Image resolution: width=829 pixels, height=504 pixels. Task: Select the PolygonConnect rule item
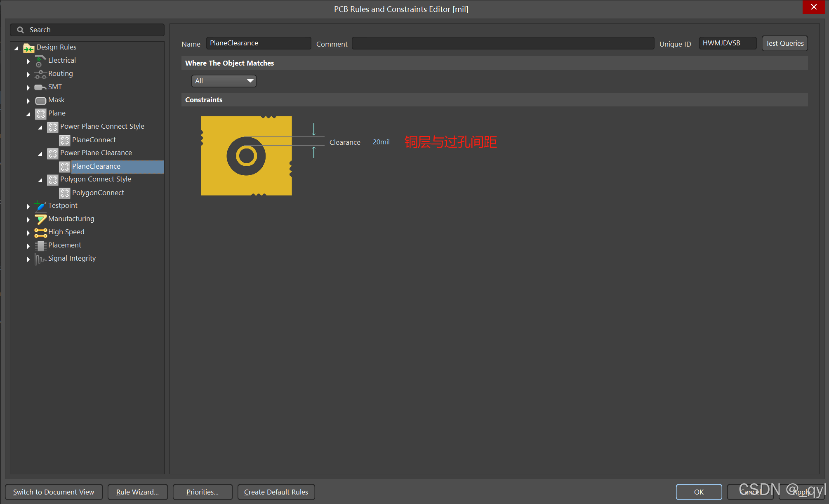pos(98,193)
